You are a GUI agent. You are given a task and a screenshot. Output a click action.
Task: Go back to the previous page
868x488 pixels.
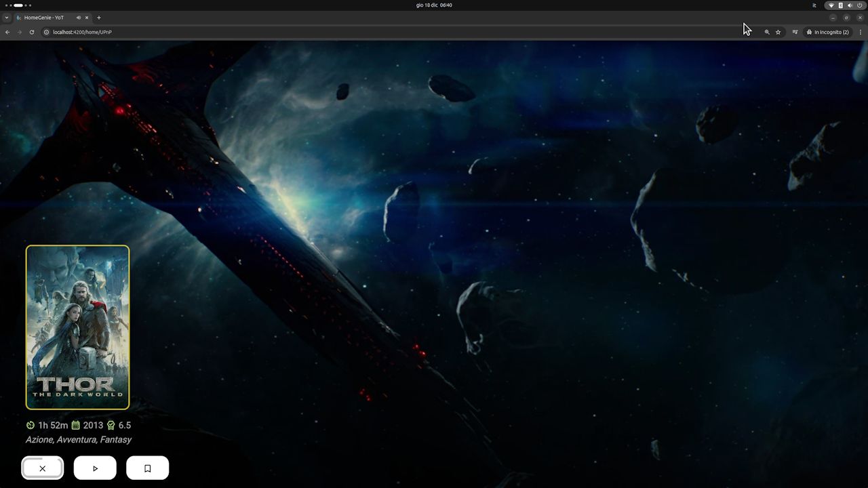click(7, 32)
